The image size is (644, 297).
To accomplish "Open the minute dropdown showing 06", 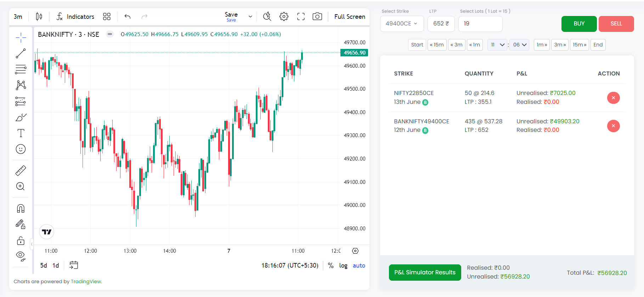I will pyautogui.click(x=519, y=45).
